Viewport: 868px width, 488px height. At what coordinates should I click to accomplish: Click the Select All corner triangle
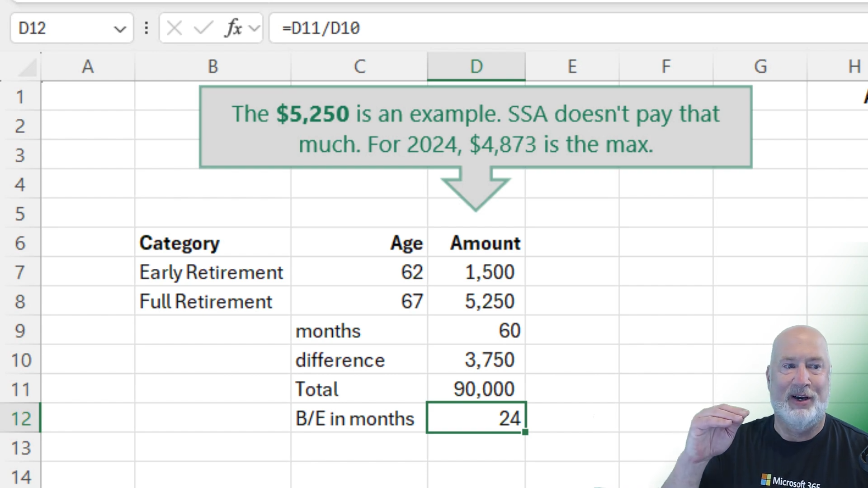27,68
